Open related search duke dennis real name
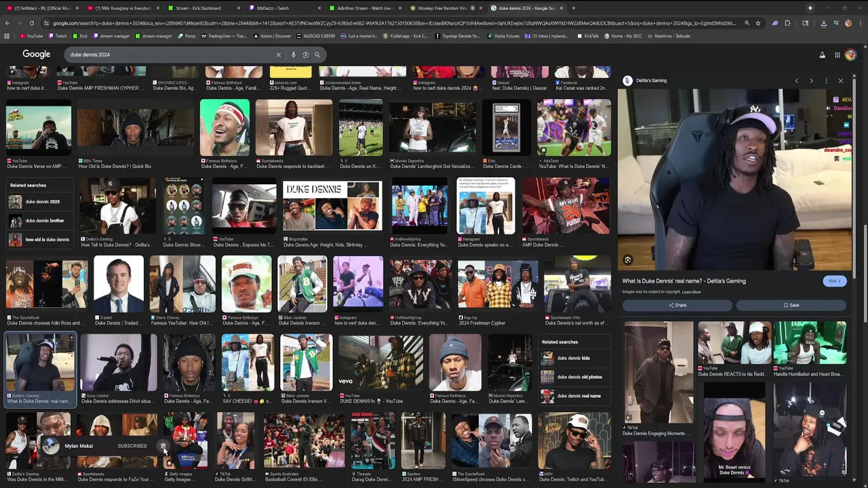868x488 pixels. click(575, 396)
